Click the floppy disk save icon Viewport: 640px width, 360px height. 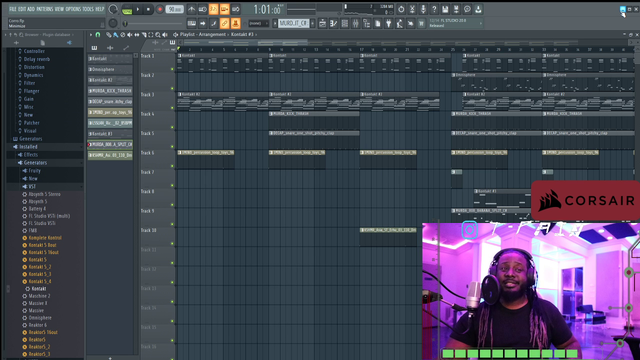(445, 9)
